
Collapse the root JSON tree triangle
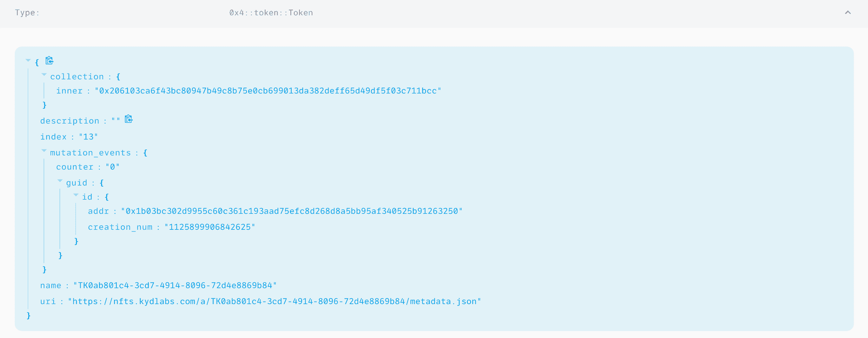tap(28, 60)
